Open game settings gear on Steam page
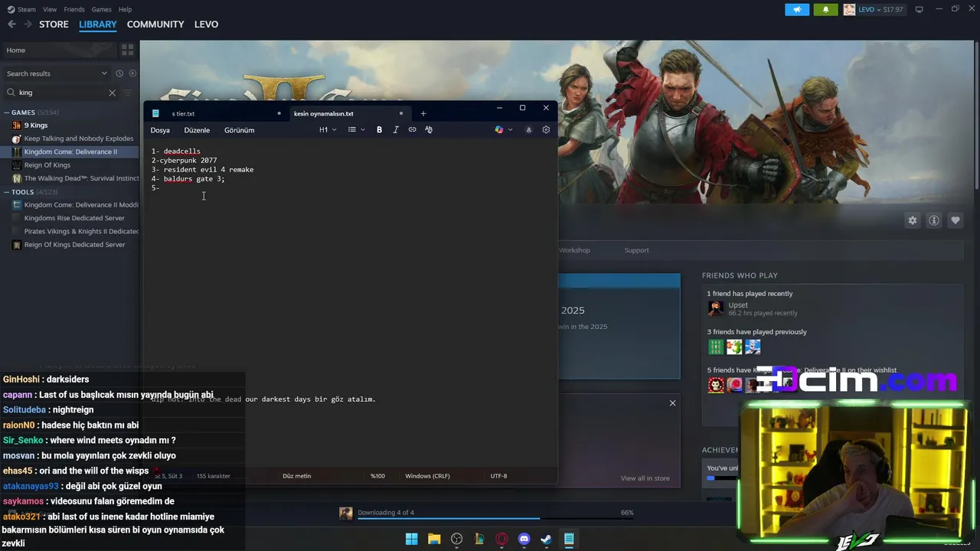 [x=912, y=220]
